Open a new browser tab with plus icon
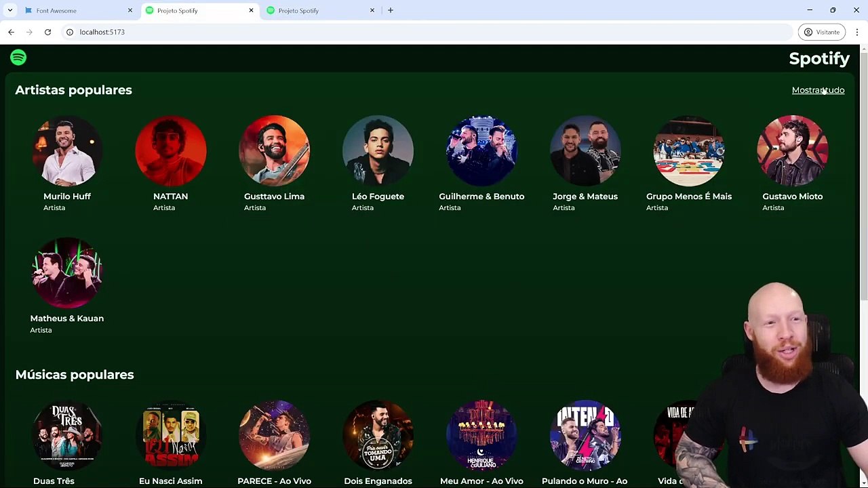 [x=391, y=10]
